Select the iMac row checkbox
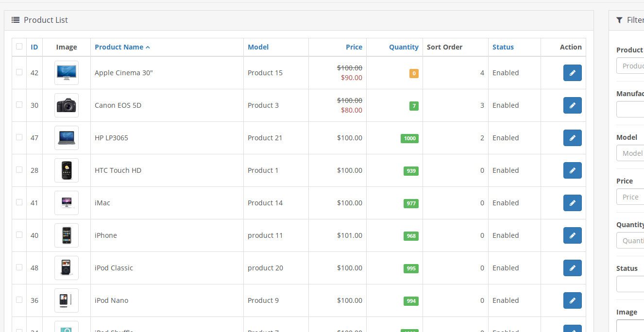644x332 pixels. pos(19,202)
